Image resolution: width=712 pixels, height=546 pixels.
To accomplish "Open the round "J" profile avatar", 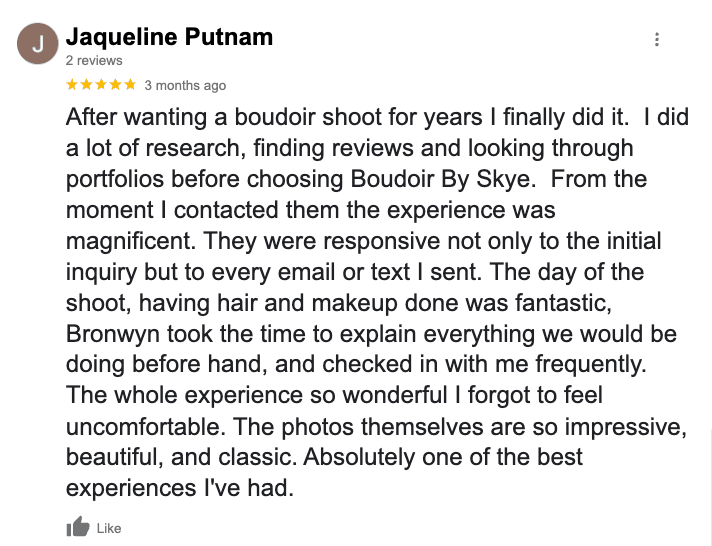I will pos(38,44).
